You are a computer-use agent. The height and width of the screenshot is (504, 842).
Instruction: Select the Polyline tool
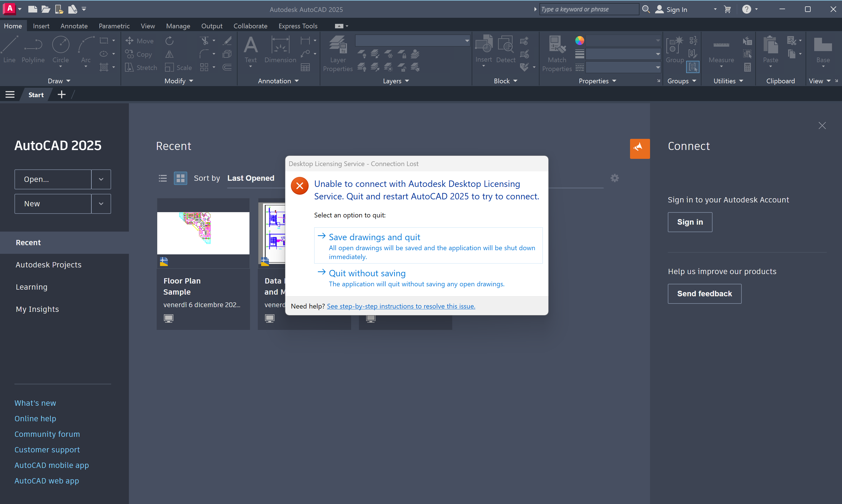tap(33, 50)
